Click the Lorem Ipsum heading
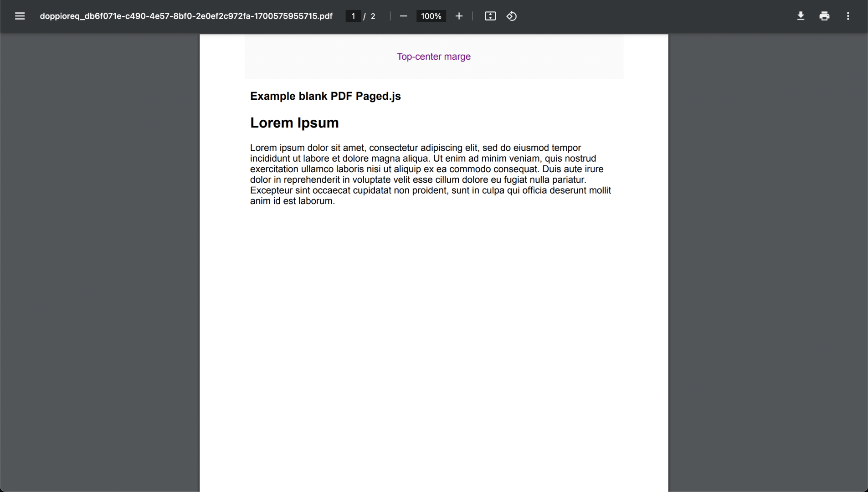The image size is (868, 492). tap(294, 122)
